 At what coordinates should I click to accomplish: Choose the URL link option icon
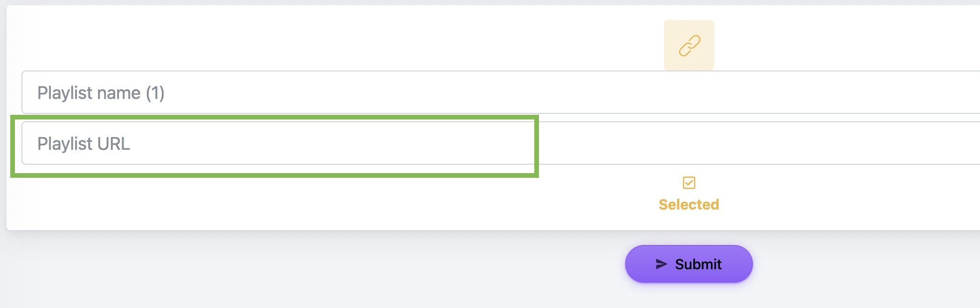(689, 46)
